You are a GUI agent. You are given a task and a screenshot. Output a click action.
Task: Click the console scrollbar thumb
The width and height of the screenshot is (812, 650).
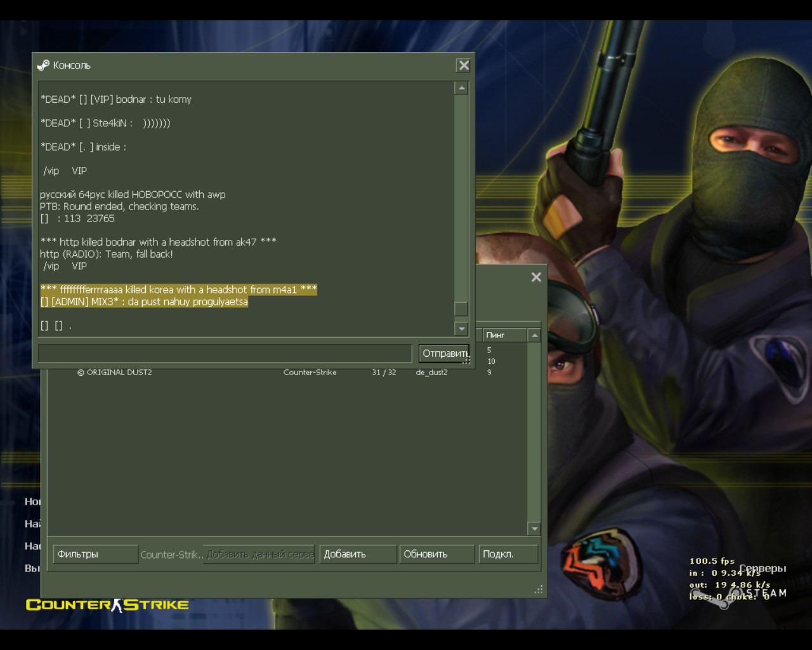[x=461, y=309]
